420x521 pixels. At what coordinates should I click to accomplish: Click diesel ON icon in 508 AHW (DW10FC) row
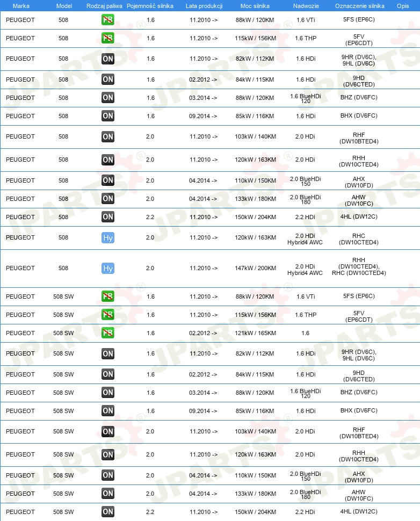point(107,199)
